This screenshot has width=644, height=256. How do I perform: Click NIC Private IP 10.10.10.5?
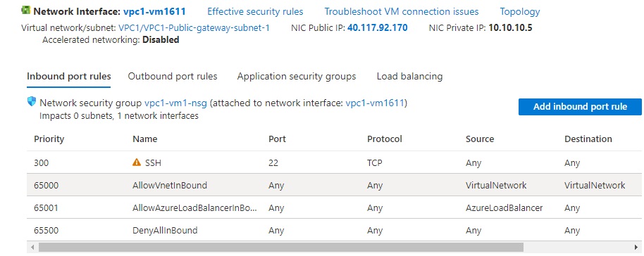pos(511,28)
